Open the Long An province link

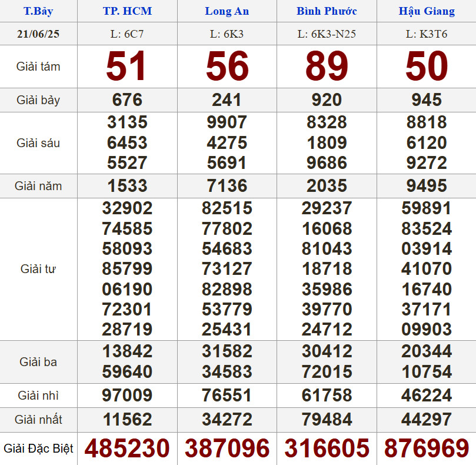point(227,11)
